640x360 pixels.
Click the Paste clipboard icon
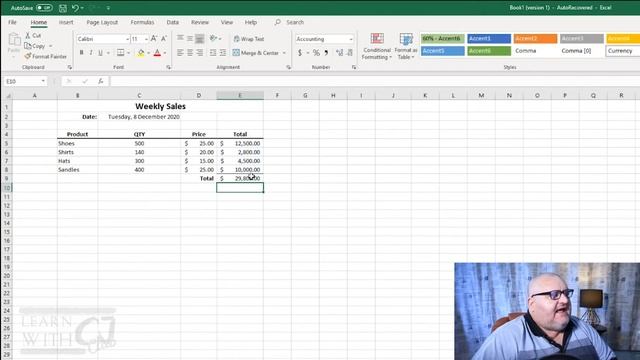[14, 40]
